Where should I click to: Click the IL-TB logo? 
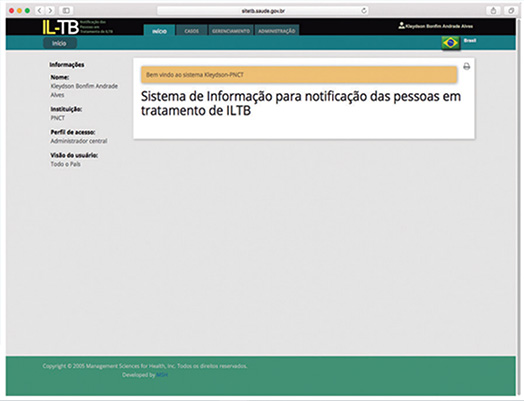pos(61,27)
